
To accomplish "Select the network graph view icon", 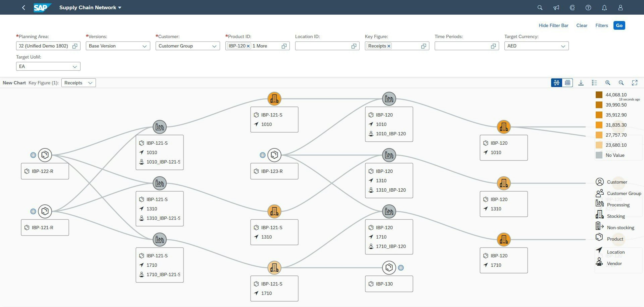I will point(556,83).
